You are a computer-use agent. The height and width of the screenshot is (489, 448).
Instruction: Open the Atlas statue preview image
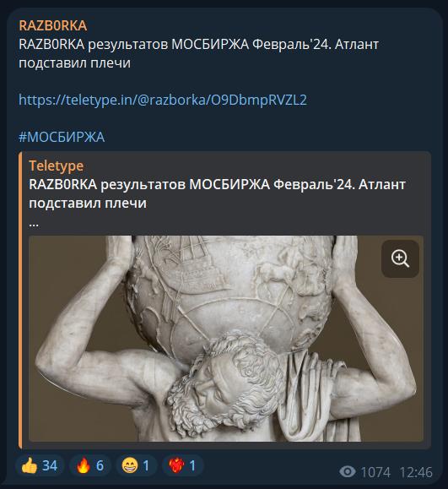[226, 339]
